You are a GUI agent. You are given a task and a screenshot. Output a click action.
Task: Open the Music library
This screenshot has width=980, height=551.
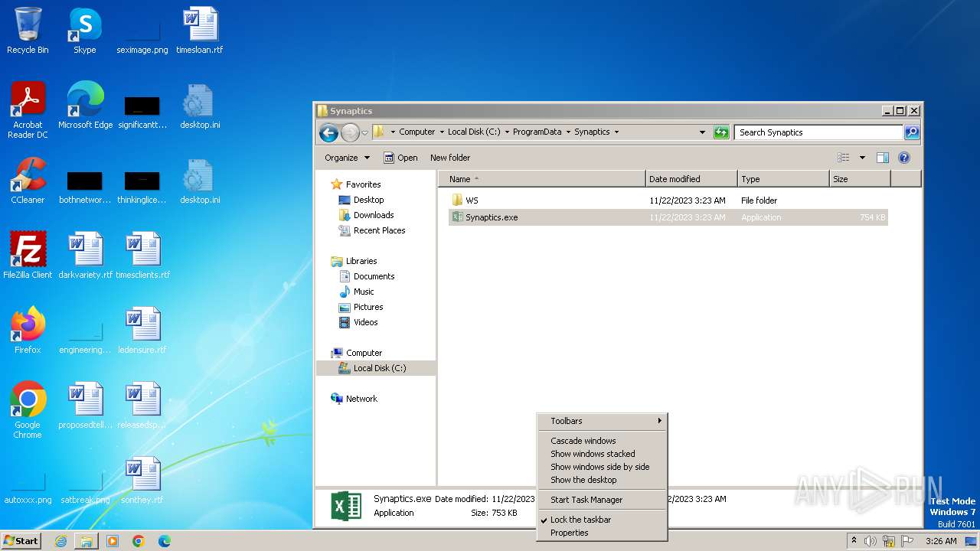[364, 292]
